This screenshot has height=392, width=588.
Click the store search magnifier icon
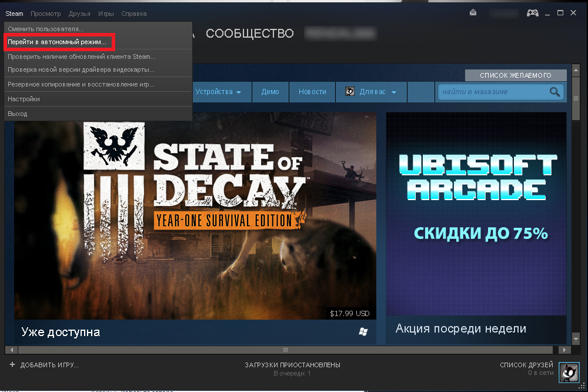click(x=554, y=92)
